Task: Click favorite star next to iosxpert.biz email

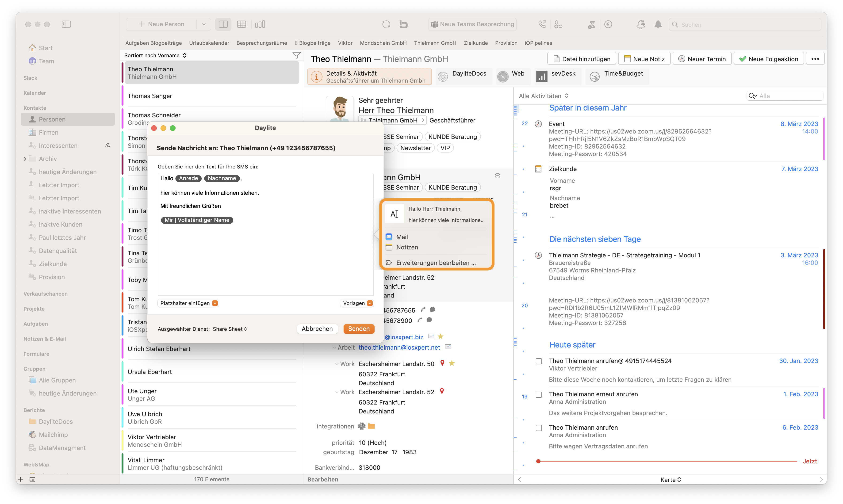Action: click(441, 336)
